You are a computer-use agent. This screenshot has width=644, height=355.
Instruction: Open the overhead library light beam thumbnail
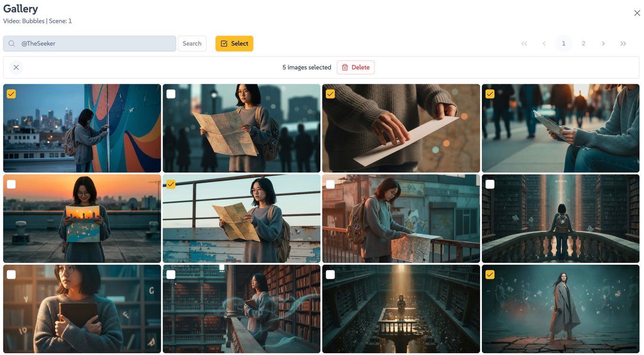point(401,309)
